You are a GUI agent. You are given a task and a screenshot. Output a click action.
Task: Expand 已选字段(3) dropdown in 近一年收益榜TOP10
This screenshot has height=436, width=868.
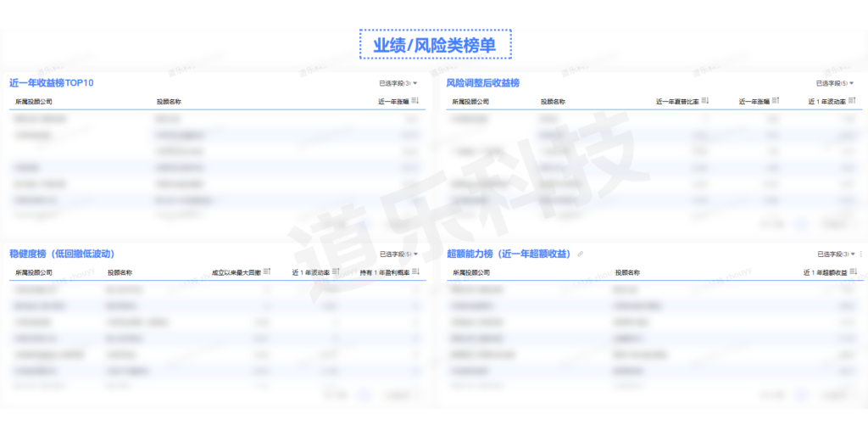click(x=398, y=83)
